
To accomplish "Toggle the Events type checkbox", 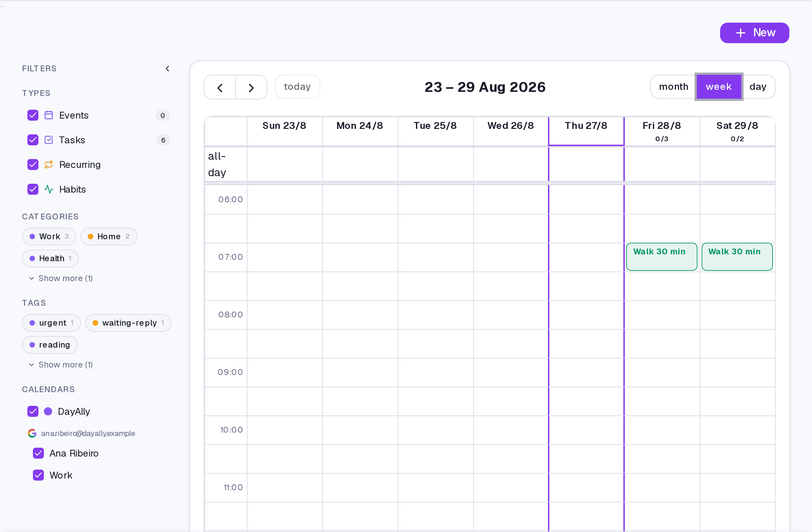I will pyautogui.click(x=33, y=115).
